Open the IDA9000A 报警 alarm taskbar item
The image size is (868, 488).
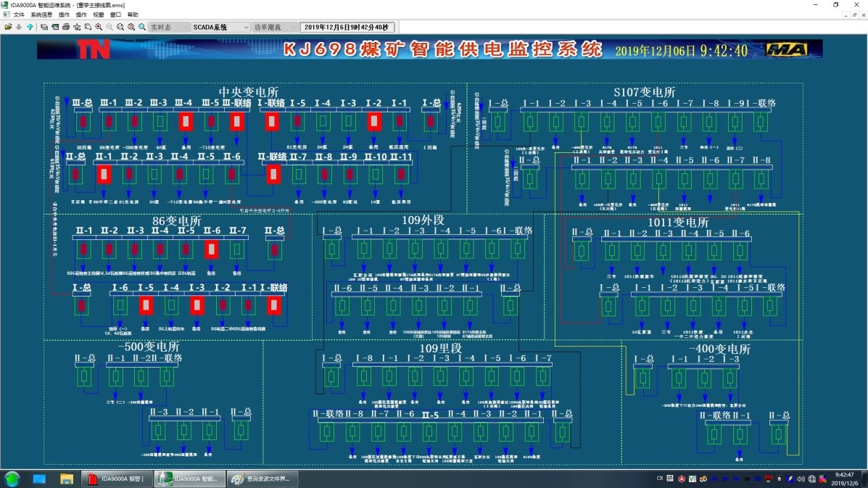[x=116, y=479]
